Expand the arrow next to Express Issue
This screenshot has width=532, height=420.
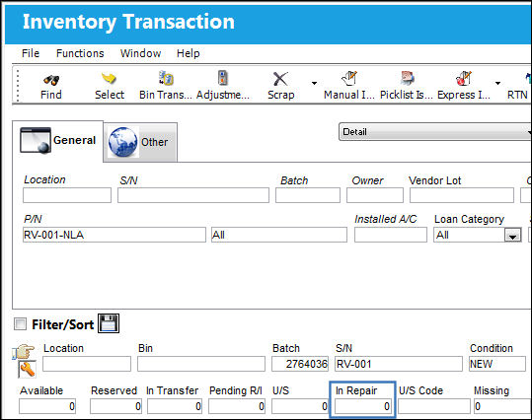tap(497, 83)
